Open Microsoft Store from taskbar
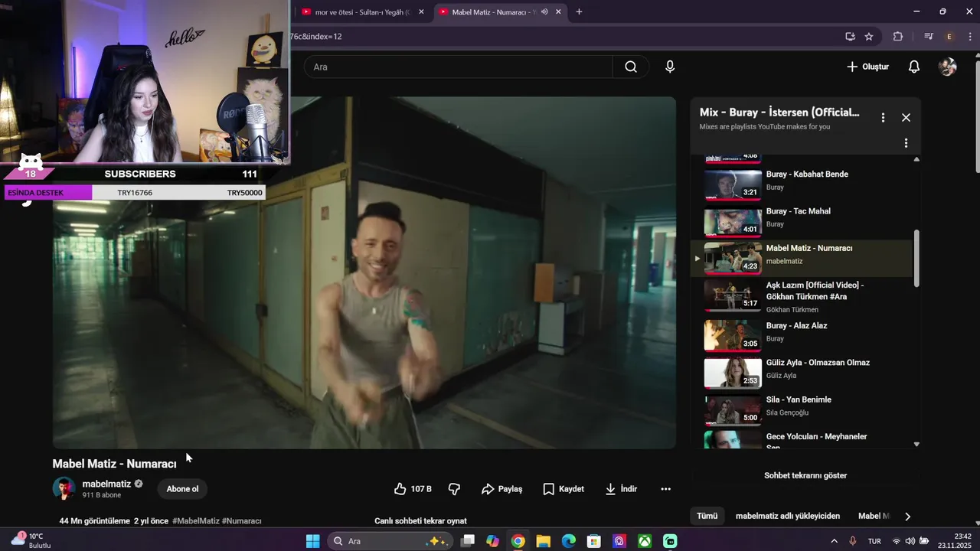Screen dimensions: 980x551 593,541
